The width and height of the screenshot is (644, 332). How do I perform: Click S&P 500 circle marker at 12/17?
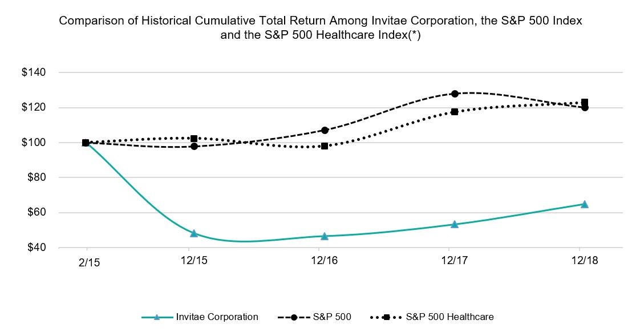point(455,94)
